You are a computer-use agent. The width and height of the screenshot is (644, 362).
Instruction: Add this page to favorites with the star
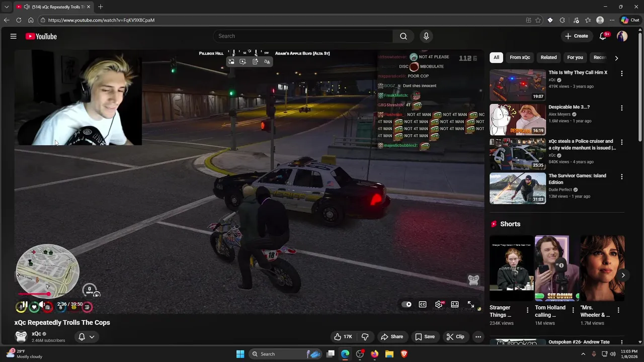(538, 20)
